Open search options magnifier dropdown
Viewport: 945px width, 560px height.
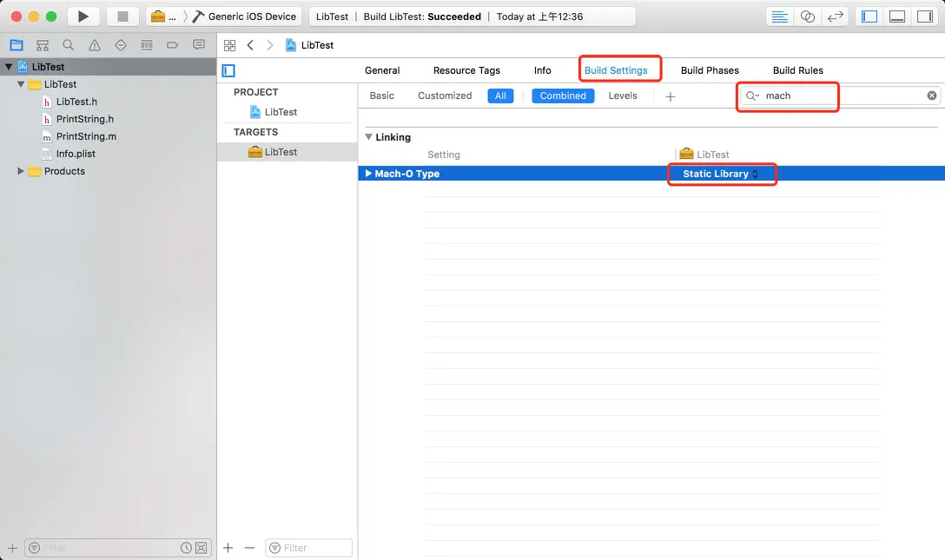click(x=752, y=96)
